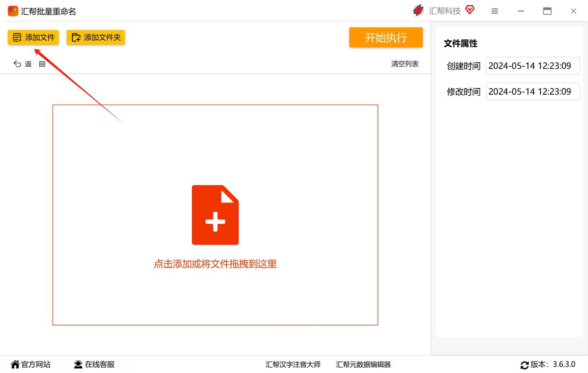This screenshot has height=373, width=588.
Task: Maximize the application window
Action: coord(547,11)
